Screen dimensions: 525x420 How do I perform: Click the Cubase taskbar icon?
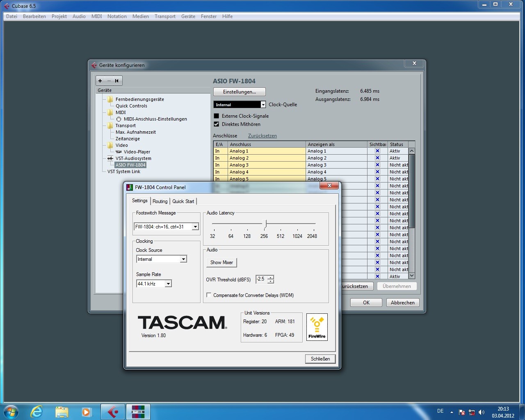click(x=113, y=411)
